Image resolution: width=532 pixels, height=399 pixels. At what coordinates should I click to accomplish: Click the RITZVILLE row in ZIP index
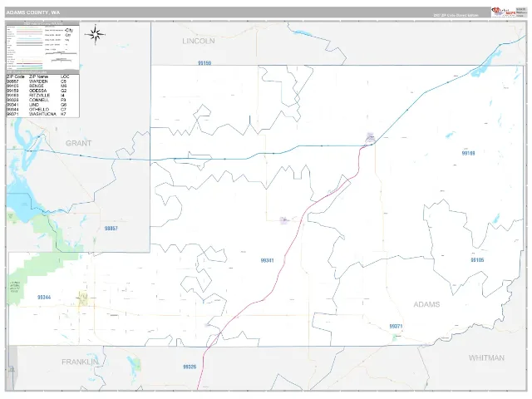tap(42, 96)
